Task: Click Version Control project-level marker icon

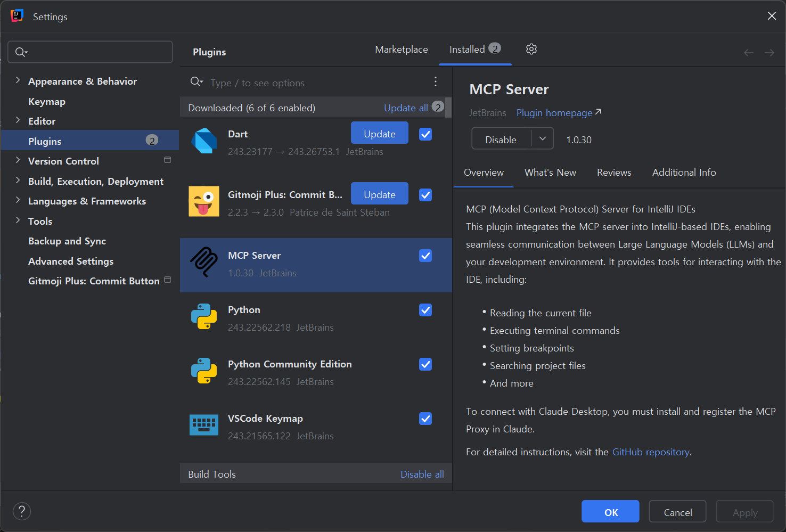Action: (167, 160)
